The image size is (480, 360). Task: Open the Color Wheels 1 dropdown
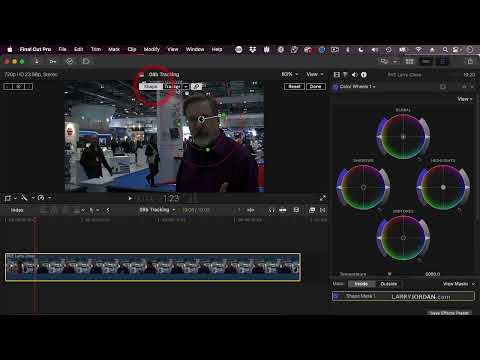click(x=358, y=87)
